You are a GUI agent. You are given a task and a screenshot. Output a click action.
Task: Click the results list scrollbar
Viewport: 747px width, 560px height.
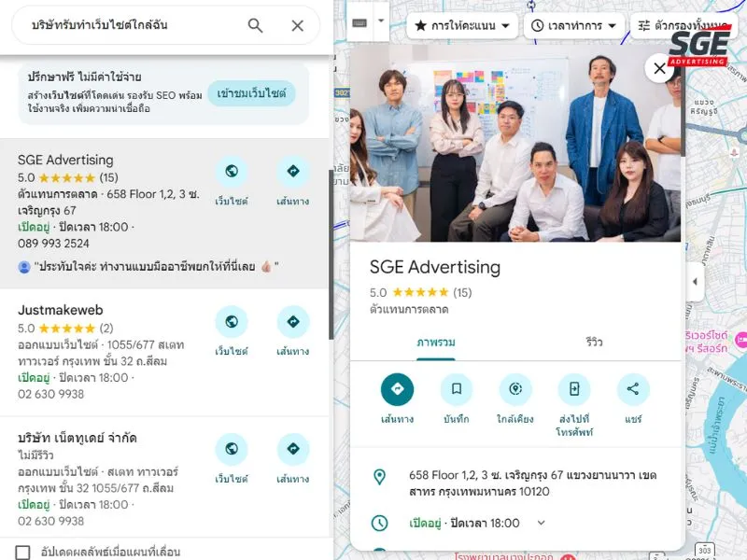(331, 254)
